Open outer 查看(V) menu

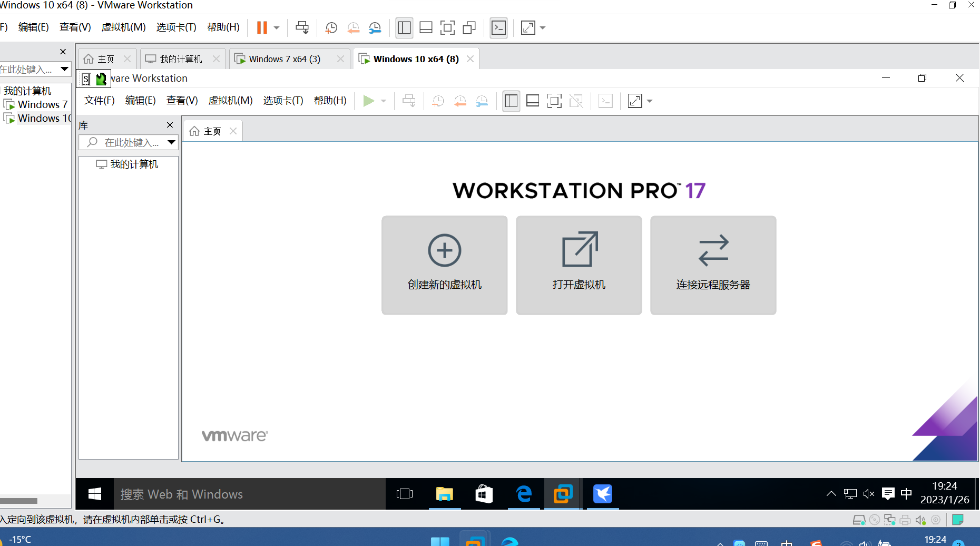point(75,27)
